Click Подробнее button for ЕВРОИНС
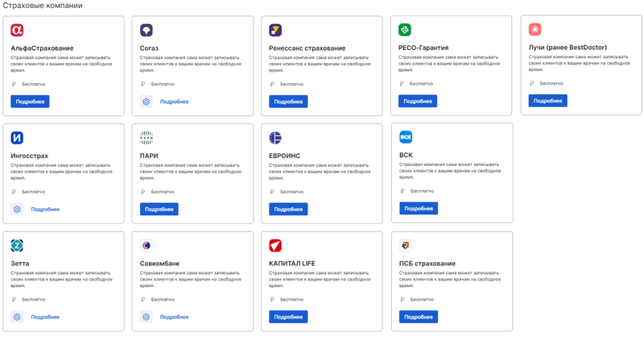The image size is (644, 341). tap(288, 210)
